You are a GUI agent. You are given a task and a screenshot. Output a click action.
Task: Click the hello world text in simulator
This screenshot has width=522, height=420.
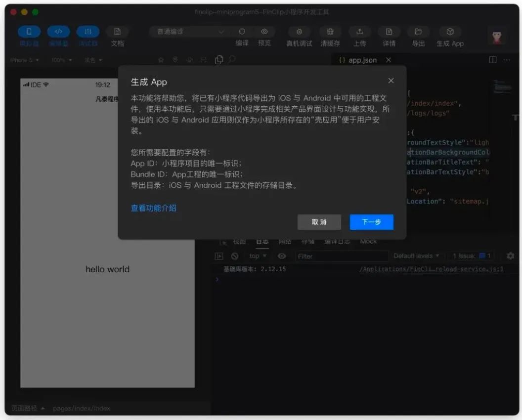point(108,269)
